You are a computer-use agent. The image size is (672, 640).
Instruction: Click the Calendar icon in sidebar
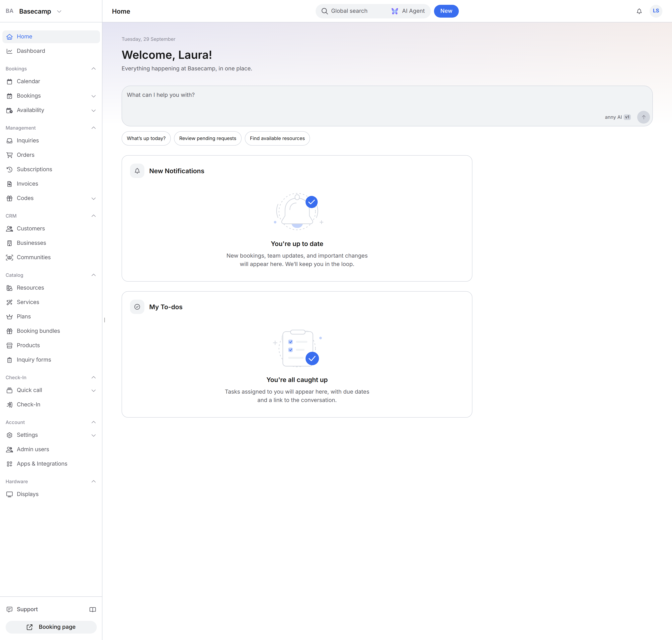pos(10,82)
